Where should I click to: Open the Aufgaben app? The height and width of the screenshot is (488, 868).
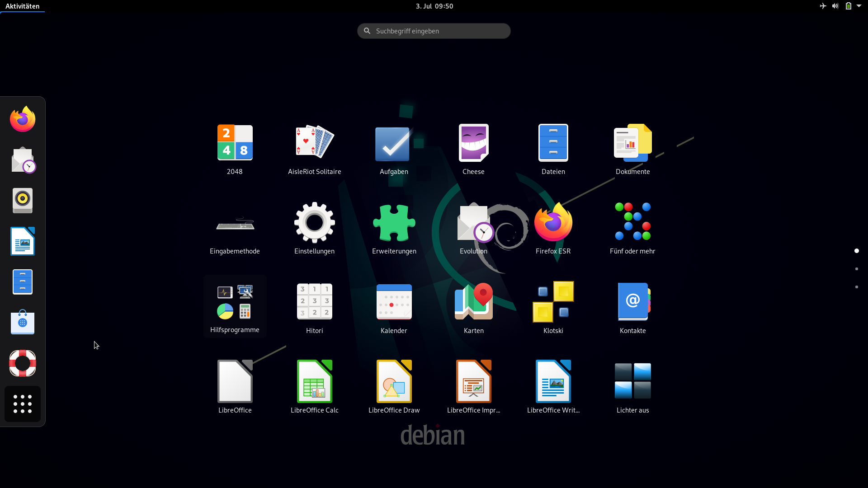pos(394,150)
